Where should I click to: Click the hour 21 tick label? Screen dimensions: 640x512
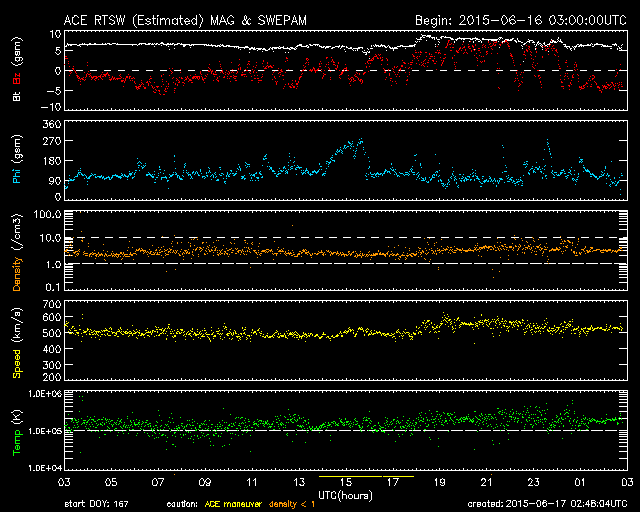pos(486,482)
